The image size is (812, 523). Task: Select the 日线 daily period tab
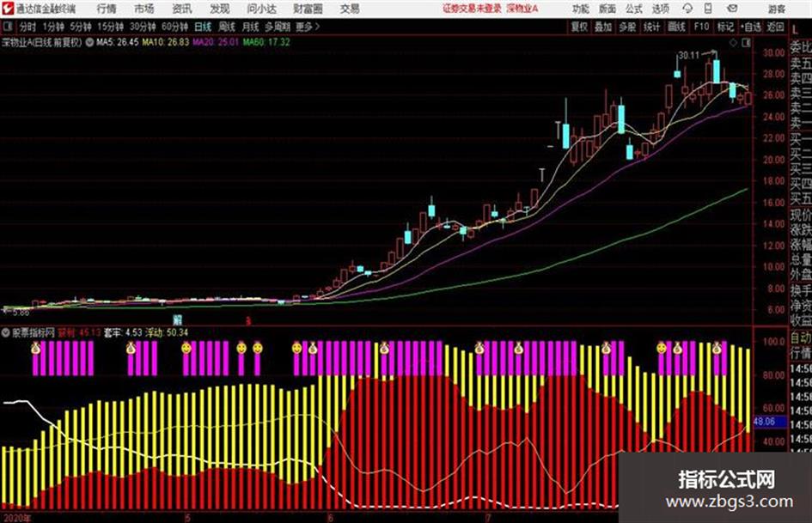(x=203, y=27)
